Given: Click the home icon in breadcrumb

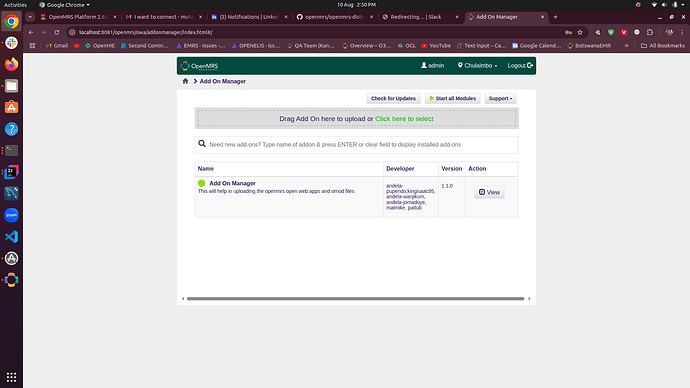Looking at the screenshot, I should [185, 81].
